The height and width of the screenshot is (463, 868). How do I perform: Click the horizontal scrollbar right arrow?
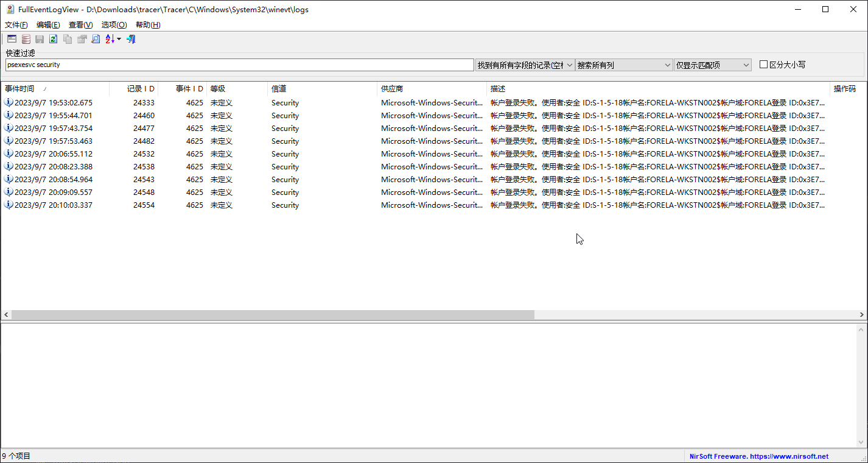pos(862,315)
